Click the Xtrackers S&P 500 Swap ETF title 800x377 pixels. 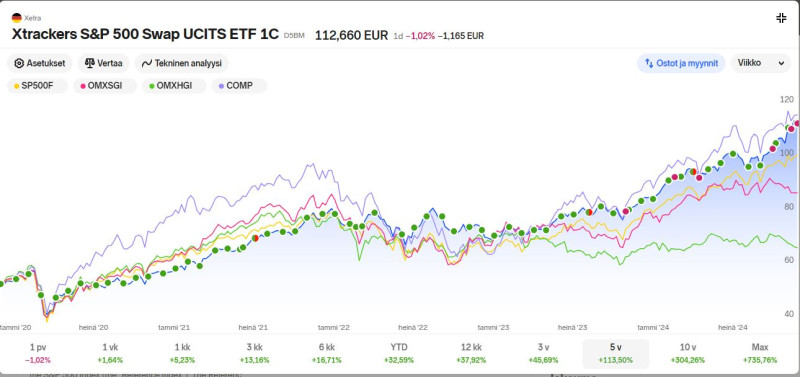click(145, 35)
